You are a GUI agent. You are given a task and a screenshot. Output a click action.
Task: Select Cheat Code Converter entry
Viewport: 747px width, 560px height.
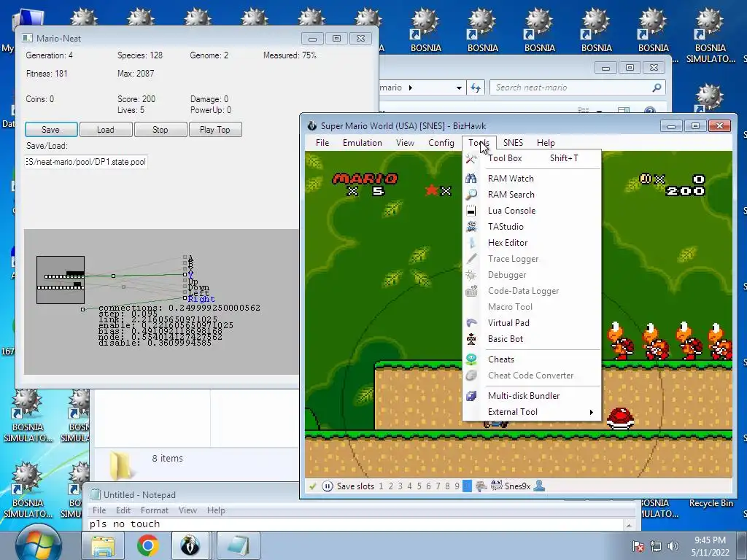coord(532,376)
